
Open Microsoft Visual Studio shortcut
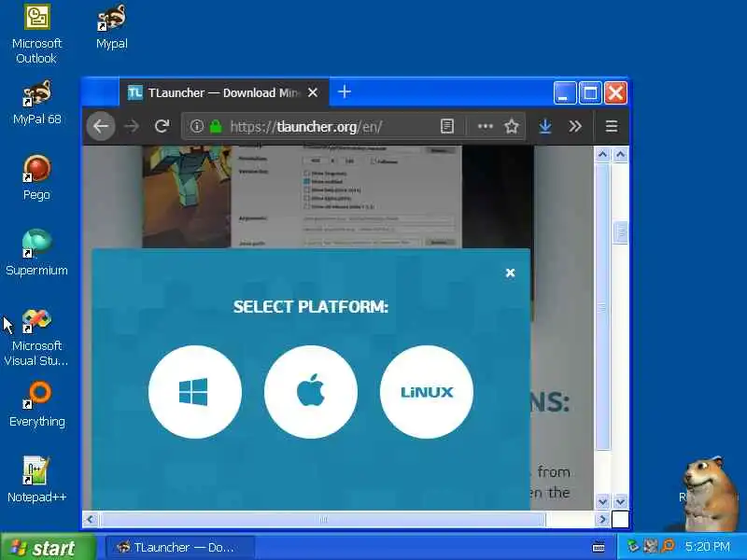36,338
